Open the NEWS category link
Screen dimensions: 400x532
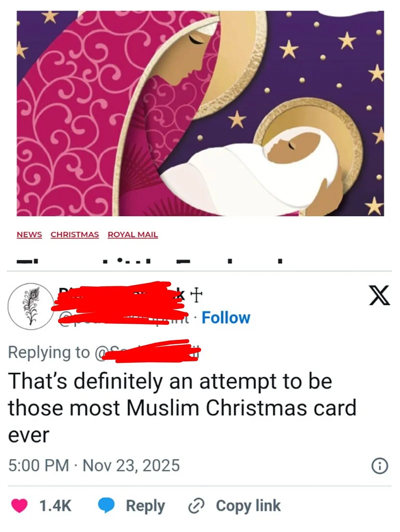pos(29,234)
